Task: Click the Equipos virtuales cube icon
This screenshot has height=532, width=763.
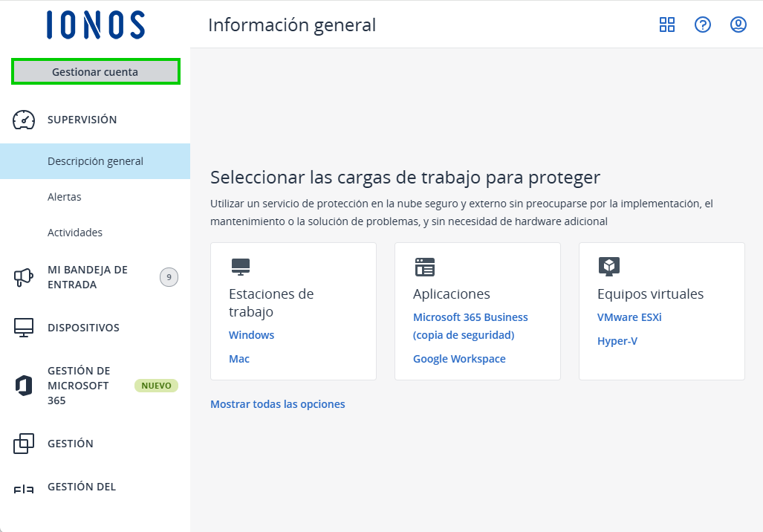Action: [x=608, y=267]
